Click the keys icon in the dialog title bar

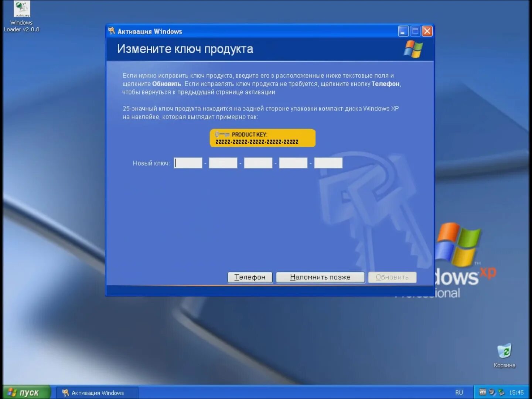(112, 31)
